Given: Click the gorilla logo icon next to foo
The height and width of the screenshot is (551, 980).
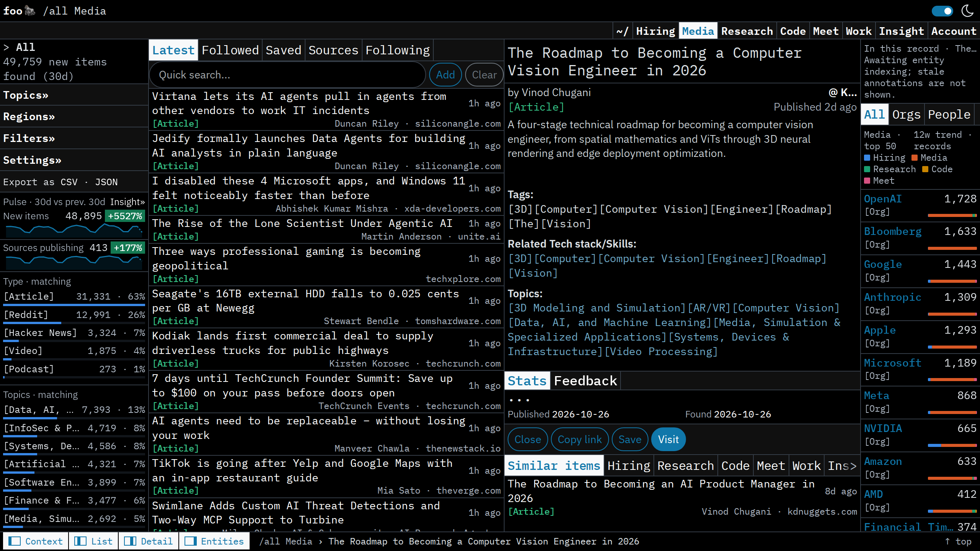Looking at the screenshot, I should point(30,11).
